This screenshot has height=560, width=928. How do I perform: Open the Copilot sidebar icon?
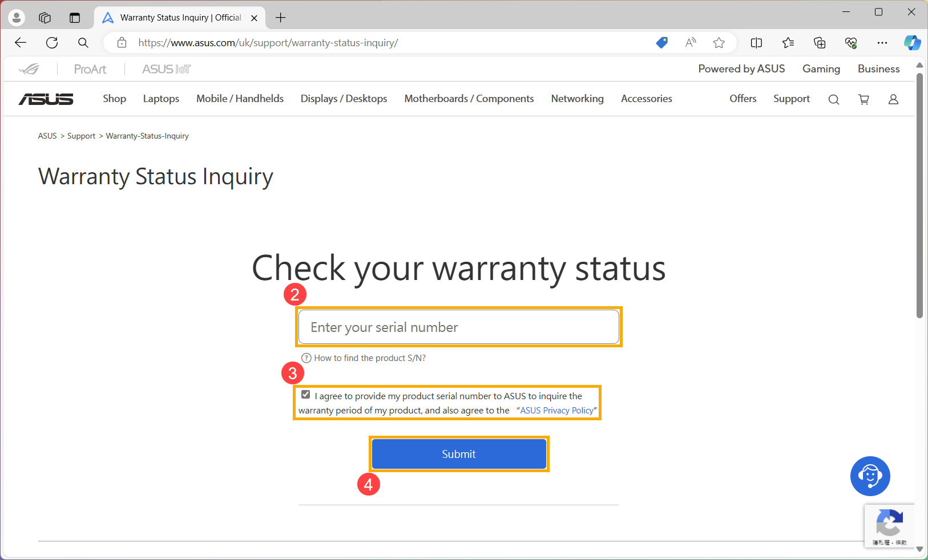tap(912, 43)
